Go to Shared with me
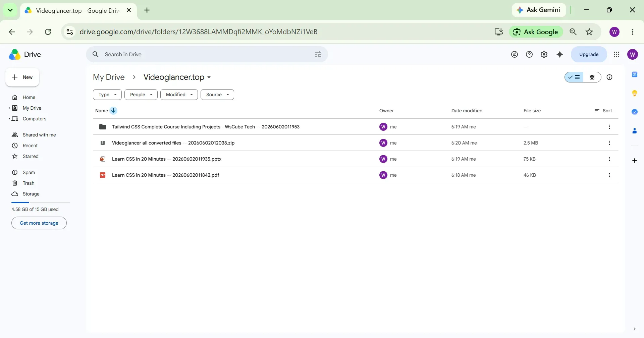The width and height of the screenshot is (644, 338). click(39, 135)
